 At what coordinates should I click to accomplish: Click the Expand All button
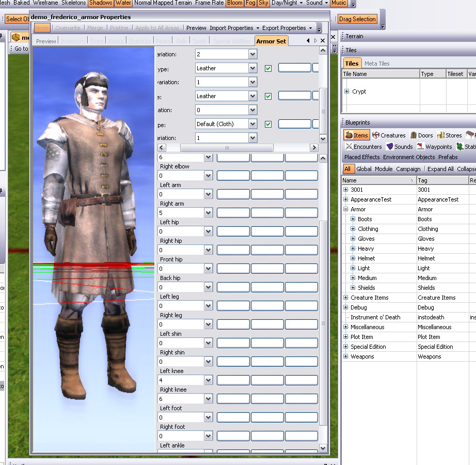pyautogui.click(x=440, y=169)
